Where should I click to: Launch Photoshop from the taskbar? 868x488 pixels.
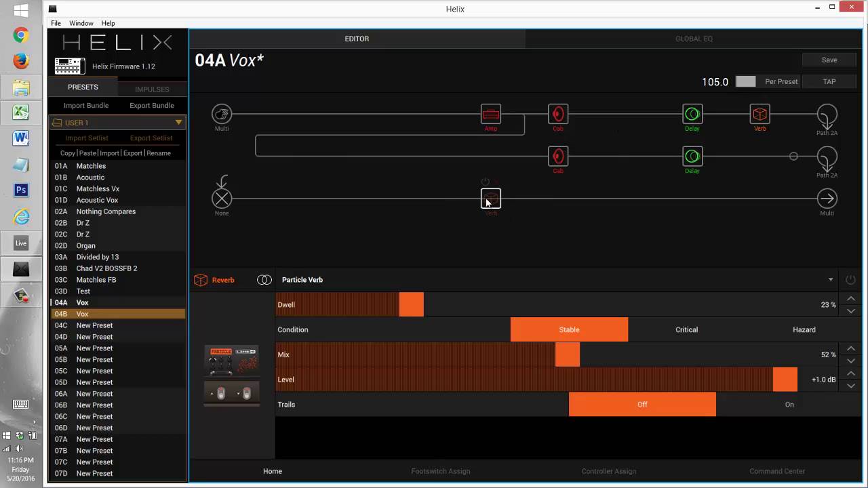(21, 190)
